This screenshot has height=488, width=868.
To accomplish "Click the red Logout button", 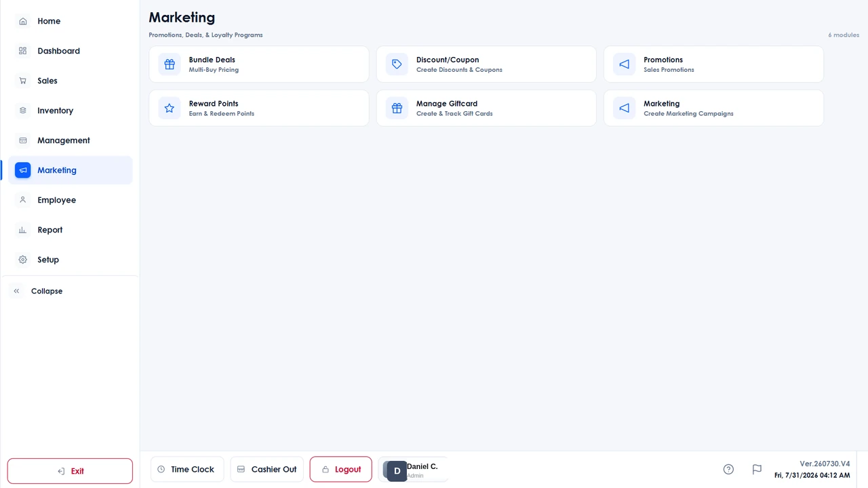I will click(x=340, y=469).
